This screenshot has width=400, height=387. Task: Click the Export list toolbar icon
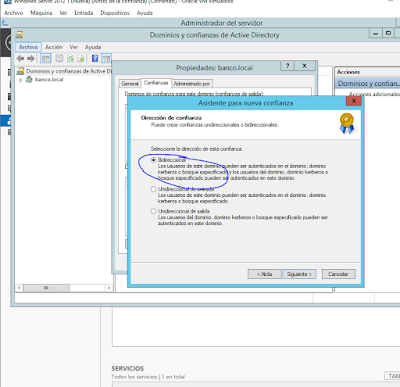tap(81, 59)
